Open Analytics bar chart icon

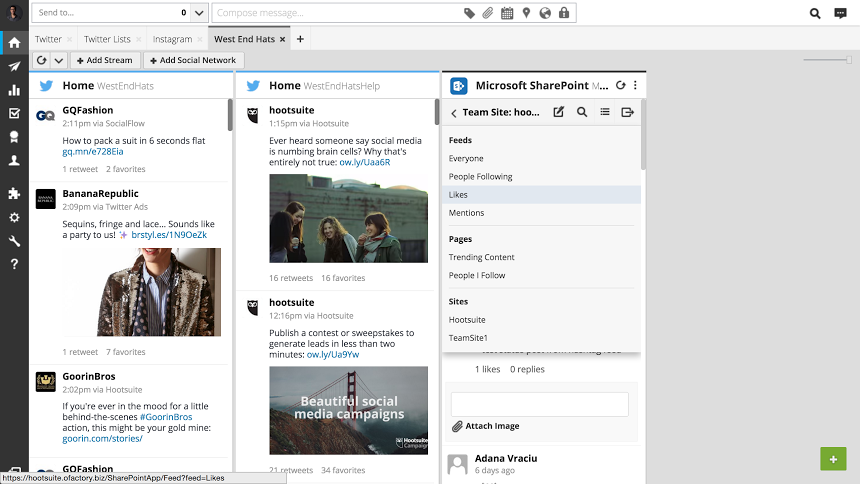14,90
